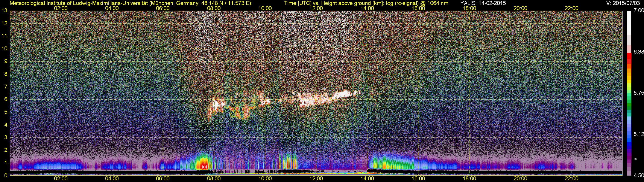The image size is (644, 182).
Task: Click the 02:00 label on the bottom time axis
Action: pyautogui.click(x=61, y=179)
